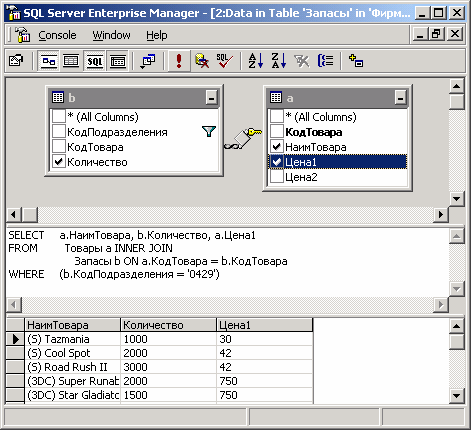Viewport: 471px width, 430px height.
Task: Restore the inner document window
Action: (x=437, y=34)
